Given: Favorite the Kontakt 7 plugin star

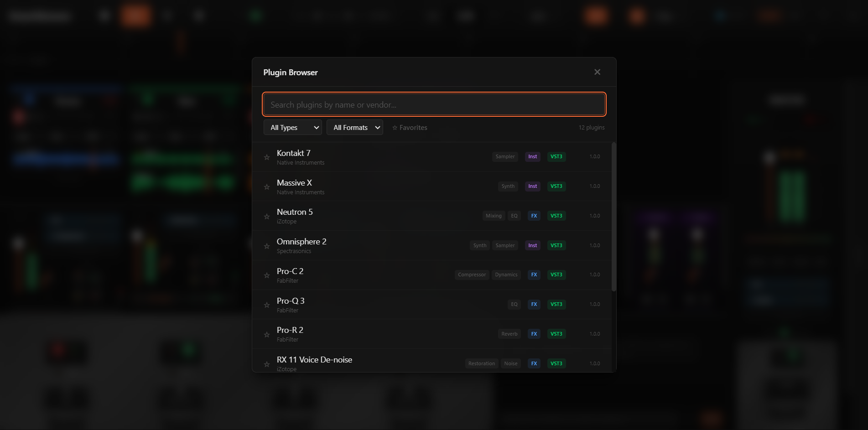Looking at the screenshot, I should click(267, 157).
